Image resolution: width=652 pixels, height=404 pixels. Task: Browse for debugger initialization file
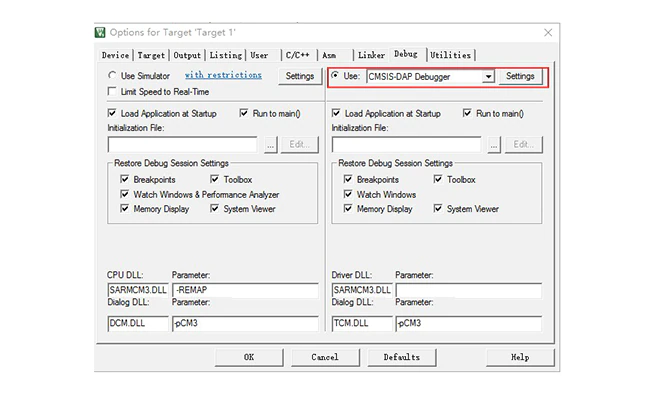[494, 145]
